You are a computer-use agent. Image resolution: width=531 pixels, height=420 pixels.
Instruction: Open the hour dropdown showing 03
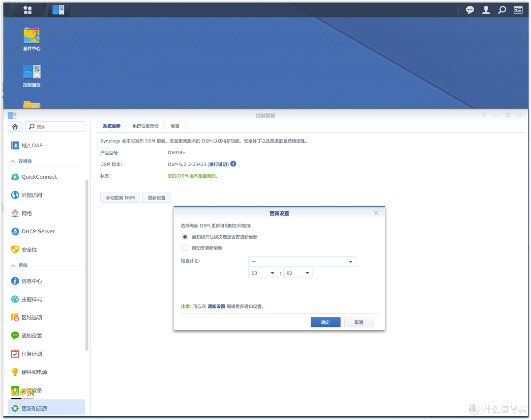263,273
